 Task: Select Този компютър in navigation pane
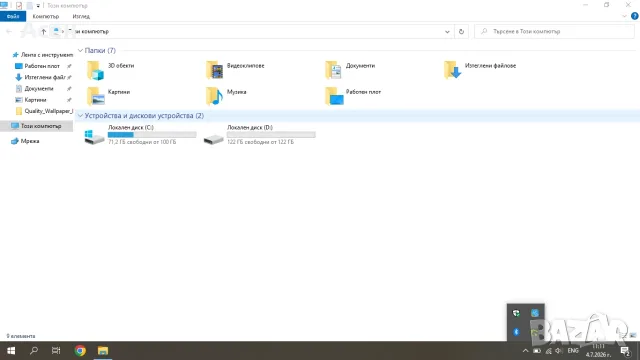[x=37, y=126]
